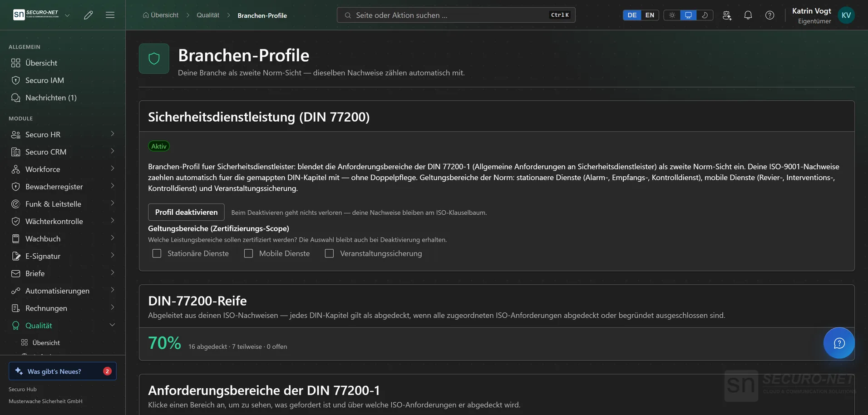Expand Funk & Leitstelle chevron
The height and width of the screenshot is (415, 868).
pos(112,203)
